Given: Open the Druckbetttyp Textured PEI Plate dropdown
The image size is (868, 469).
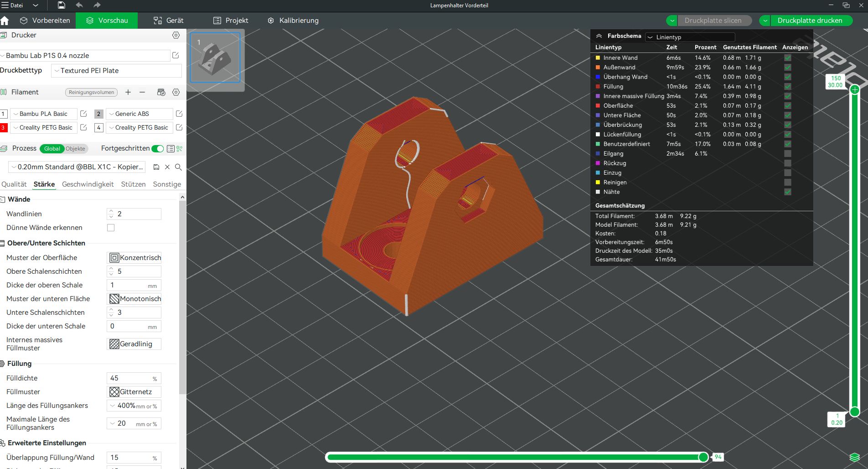Looking at the screenshot, I should 117,71.
